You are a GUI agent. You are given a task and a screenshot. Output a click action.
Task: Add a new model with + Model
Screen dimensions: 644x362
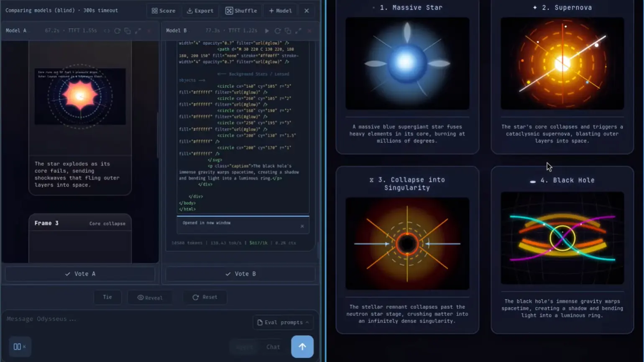click(280, 10)
